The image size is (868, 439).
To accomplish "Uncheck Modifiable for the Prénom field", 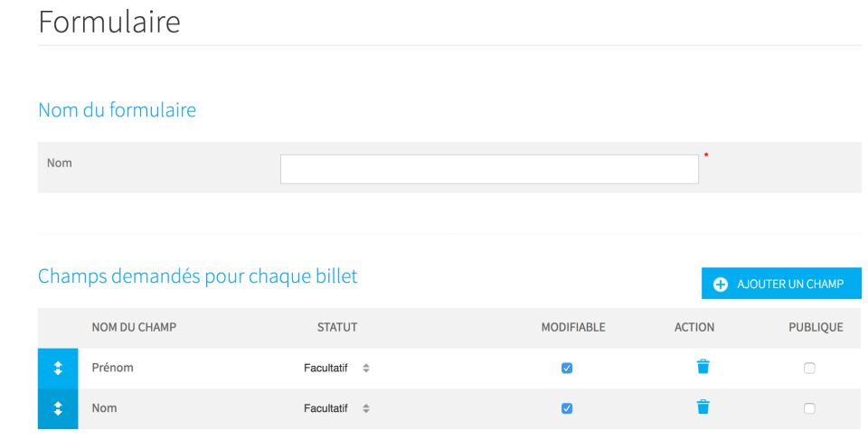I will pos(567,369).
